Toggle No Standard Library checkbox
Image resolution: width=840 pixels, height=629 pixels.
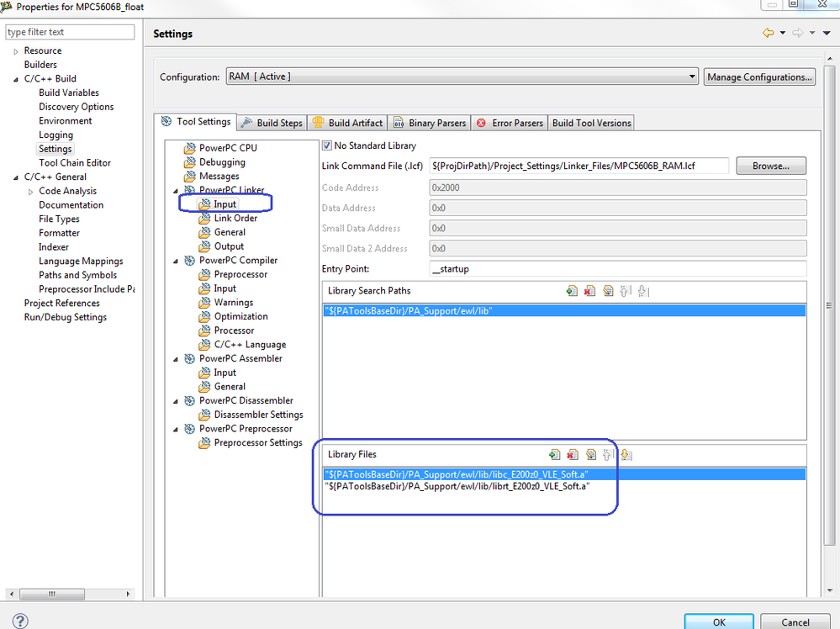click(x=327, y=145)
